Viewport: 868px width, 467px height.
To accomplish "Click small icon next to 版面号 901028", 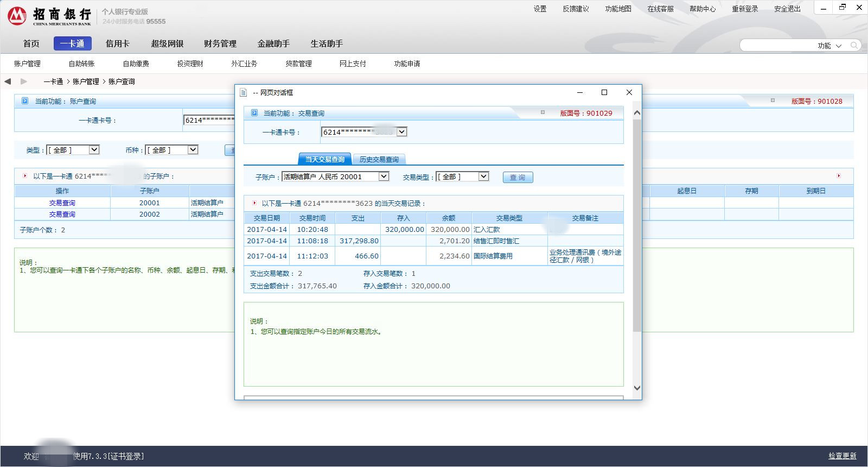I will [773, 100].
